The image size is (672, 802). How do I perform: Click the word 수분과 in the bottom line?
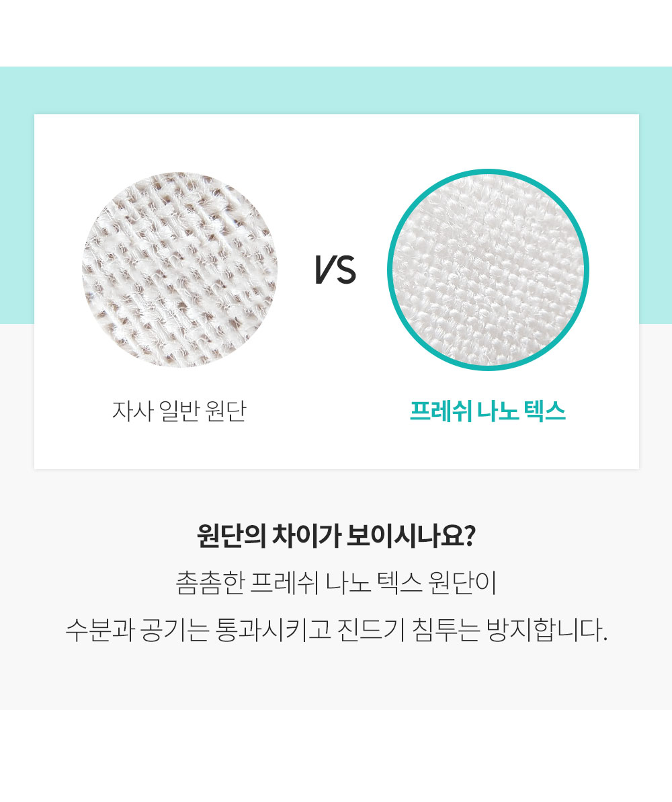[99, 630]
